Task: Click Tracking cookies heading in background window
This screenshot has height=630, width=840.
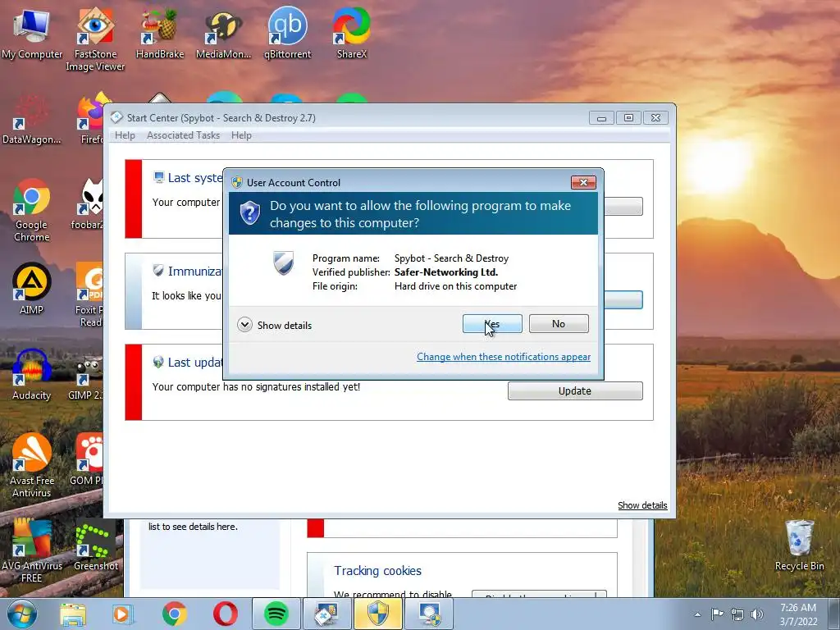Action: (x=377, y=571)
